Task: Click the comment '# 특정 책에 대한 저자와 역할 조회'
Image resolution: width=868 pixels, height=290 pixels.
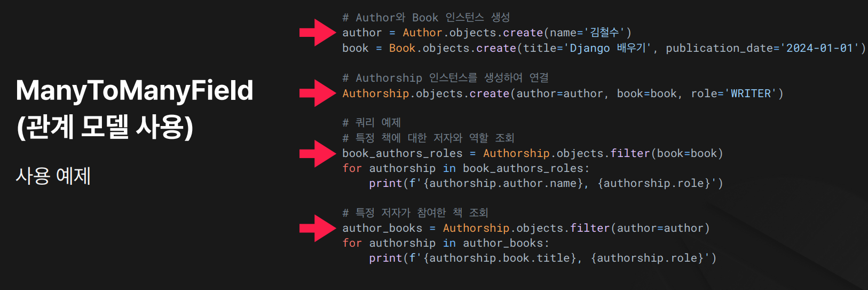Action: point(428,138)
